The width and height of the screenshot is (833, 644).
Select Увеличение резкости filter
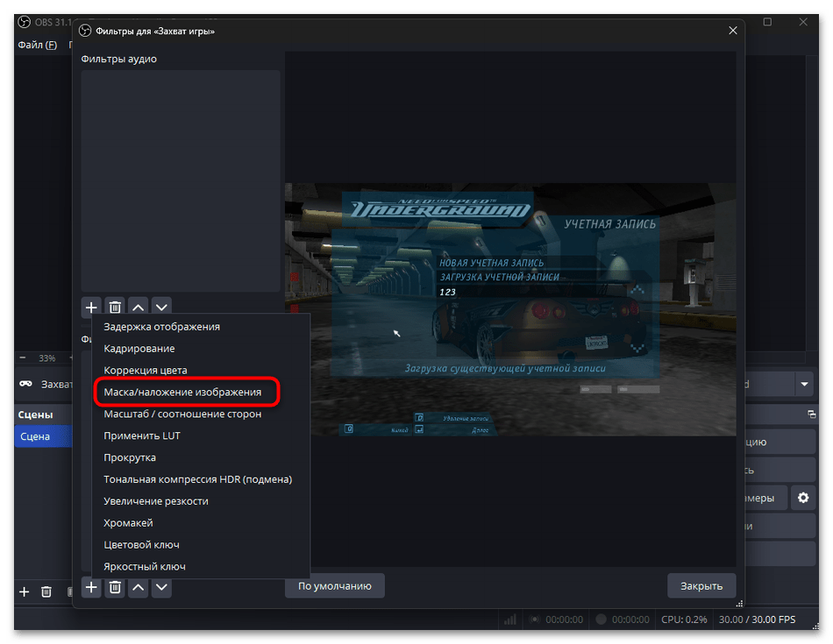coord(201,500)
